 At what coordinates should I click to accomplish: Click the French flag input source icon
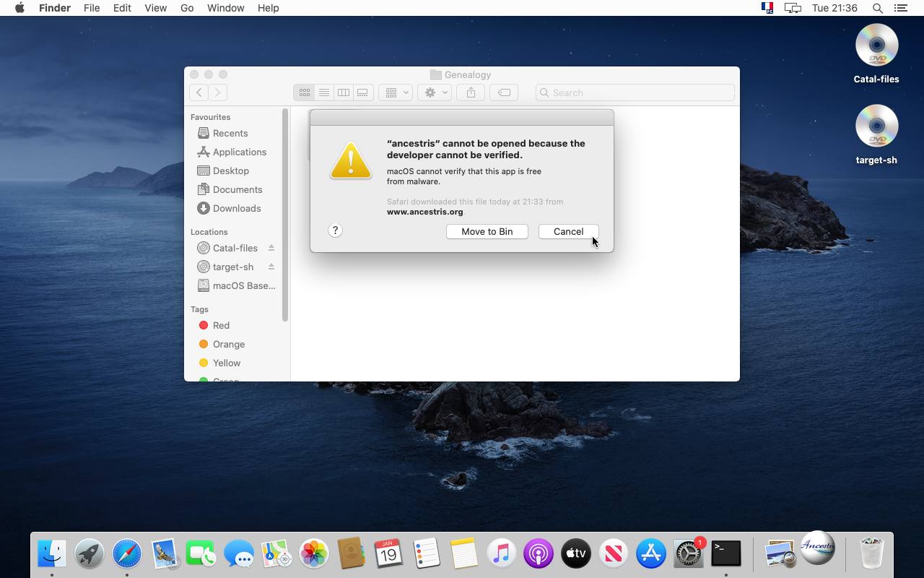[x=767, y=8]
